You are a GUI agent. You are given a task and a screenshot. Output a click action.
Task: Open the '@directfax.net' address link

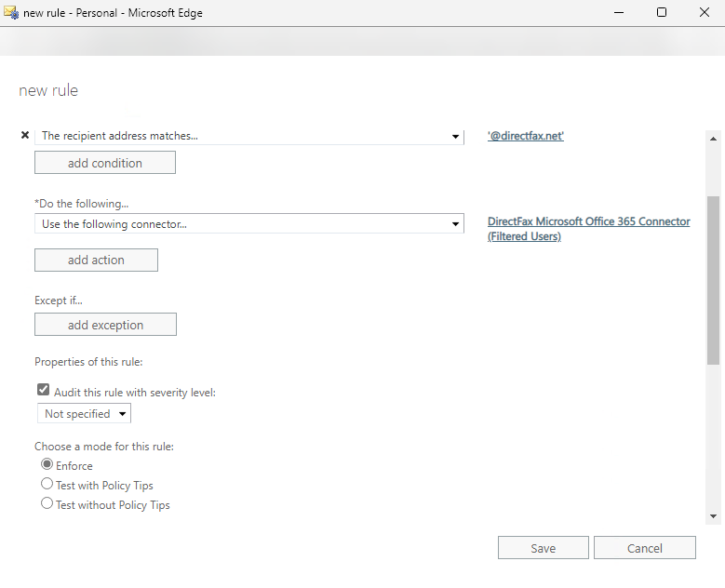526,136
